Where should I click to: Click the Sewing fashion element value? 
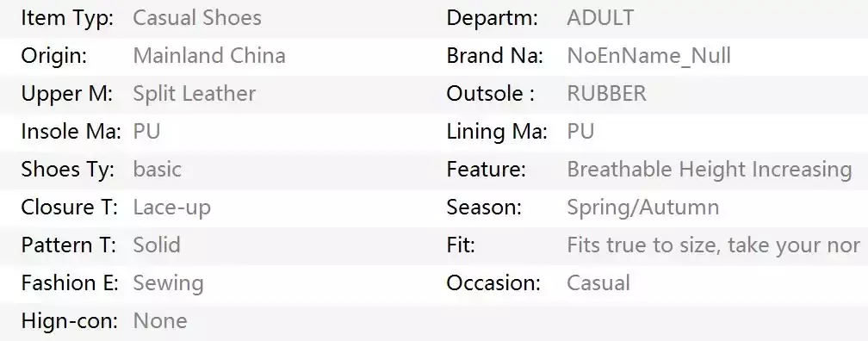(168, 282)
